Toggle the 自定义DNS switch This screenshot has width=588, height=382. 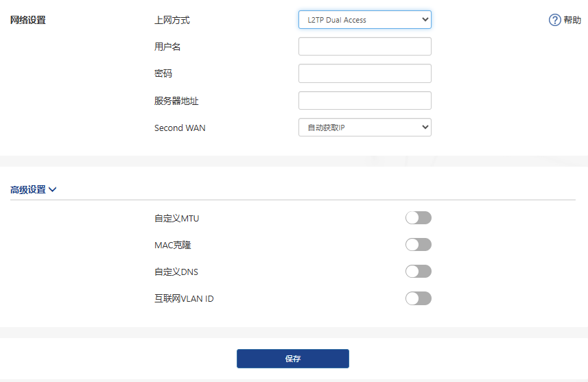(x=418, y=272)
